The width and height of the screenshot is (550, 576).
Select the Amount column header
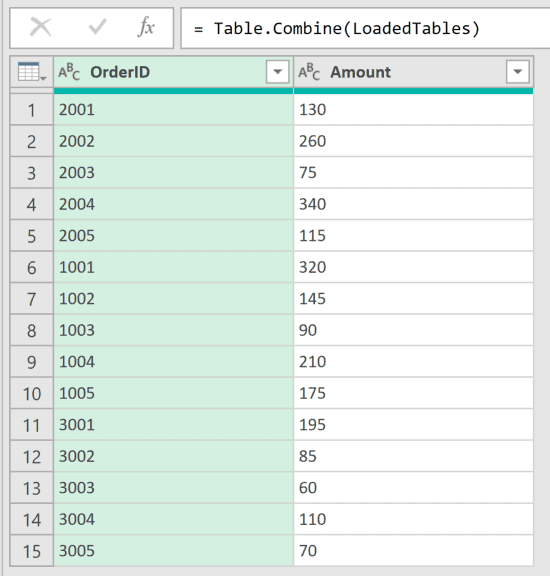pyautogui.click(x=413, y=72)
